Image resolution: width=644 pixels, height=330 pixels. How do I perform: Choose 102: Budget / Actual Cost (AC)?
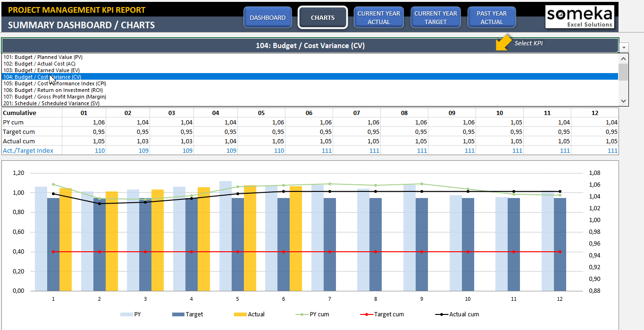(39, 64)
